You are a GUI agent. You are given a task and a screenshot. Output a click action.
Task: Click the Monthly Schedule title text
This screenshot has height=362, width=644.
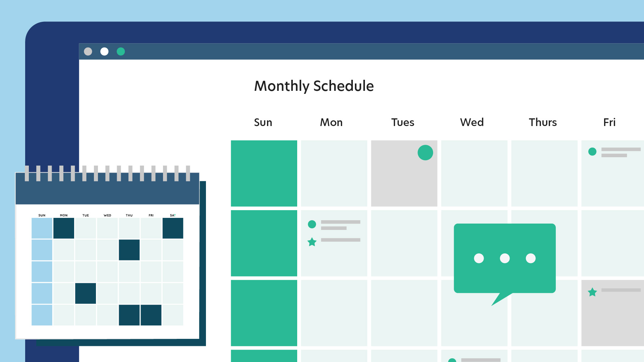point(314,86)
